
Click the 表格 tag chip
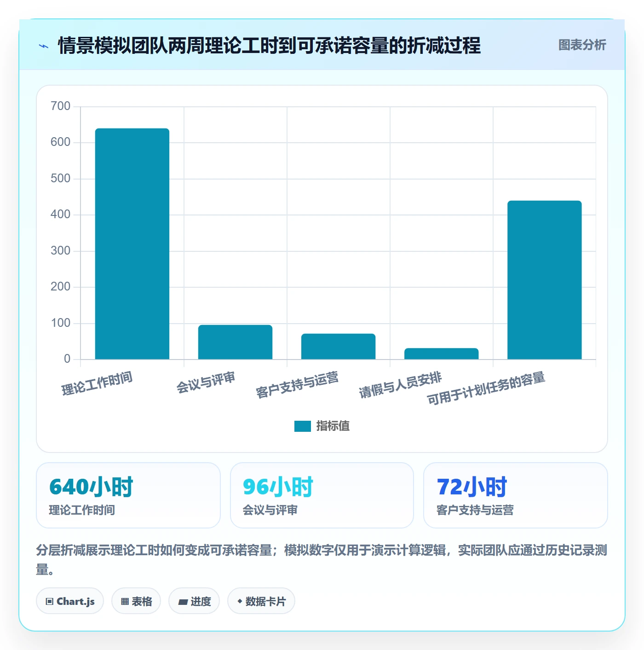(136, 601)
